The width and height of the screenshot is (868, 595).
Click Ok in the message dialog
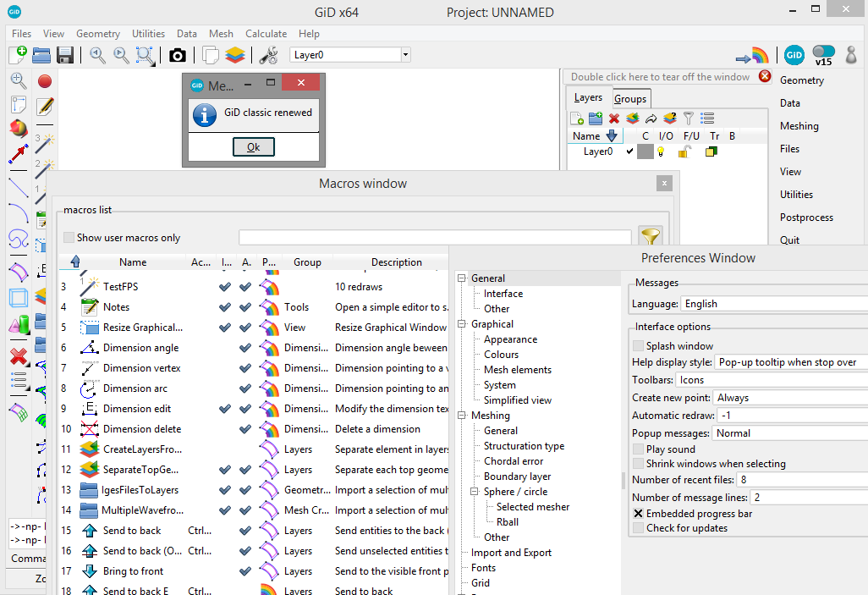click(x=254, y=146)
